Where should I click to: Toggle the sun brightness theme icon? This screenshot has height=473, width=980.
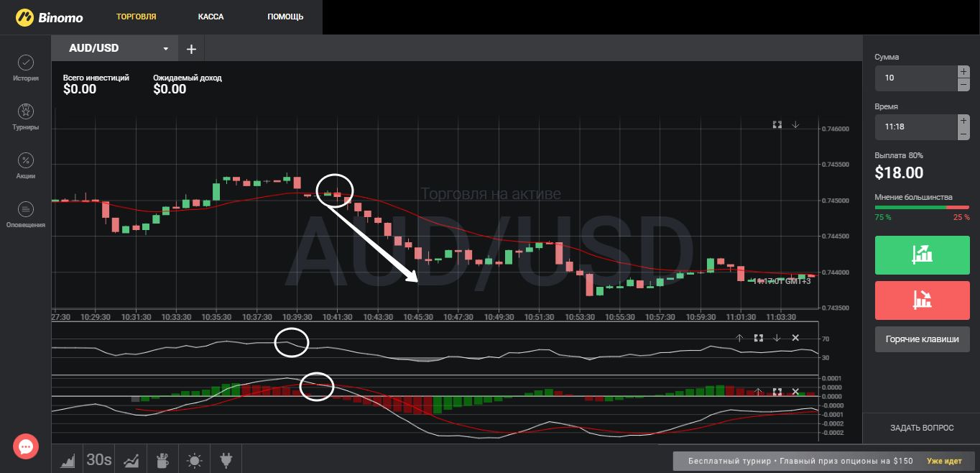pyautogui.click(x=194, y=459)
